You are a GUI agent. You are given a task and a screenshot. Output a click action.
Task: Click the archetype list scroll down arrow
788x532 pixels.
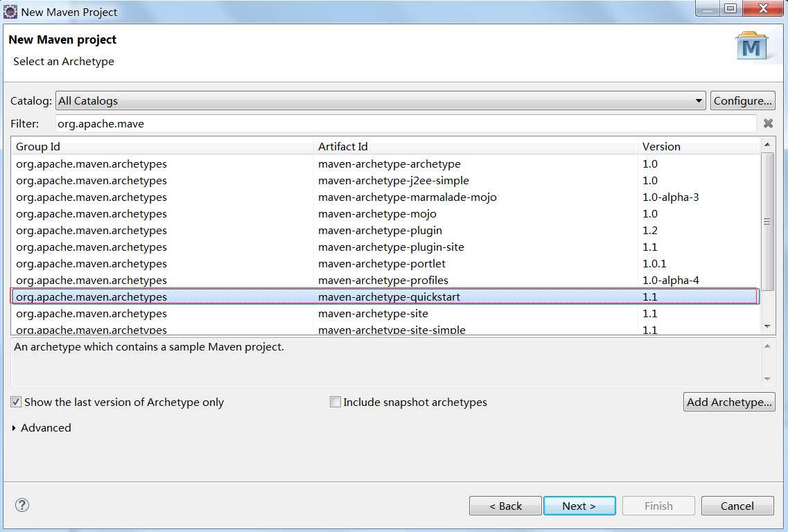tap(767, 326)
